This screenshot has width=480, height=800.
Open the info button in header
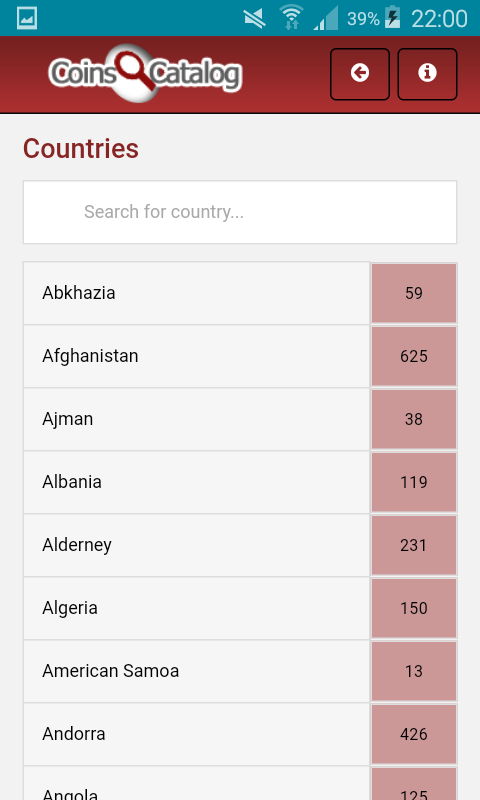(427, 74)
